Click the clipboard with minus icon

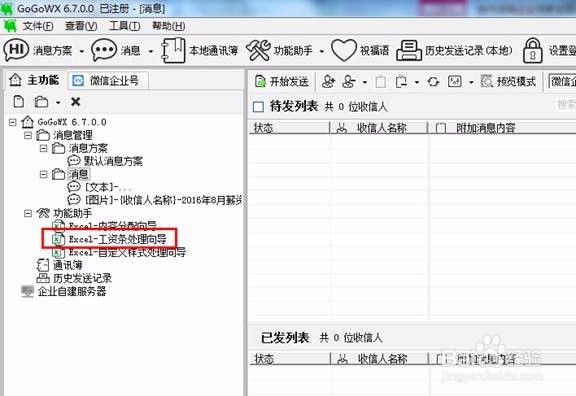tap(401, 82)
